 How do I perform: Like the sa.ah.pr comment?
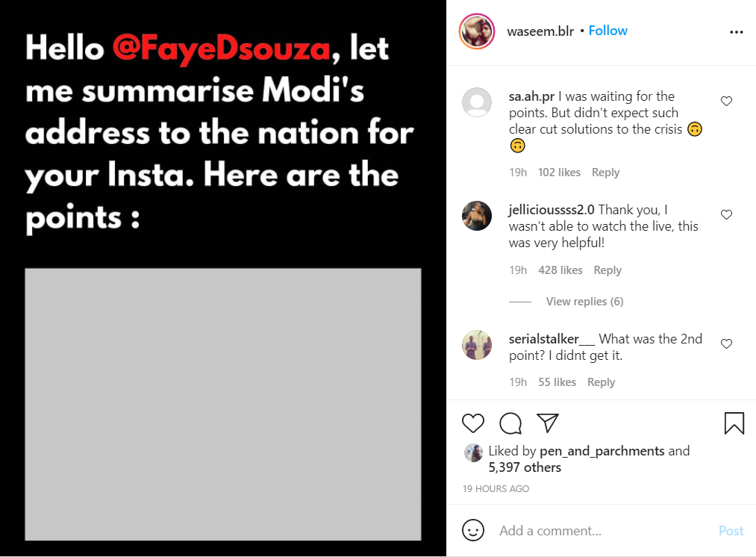726,102
